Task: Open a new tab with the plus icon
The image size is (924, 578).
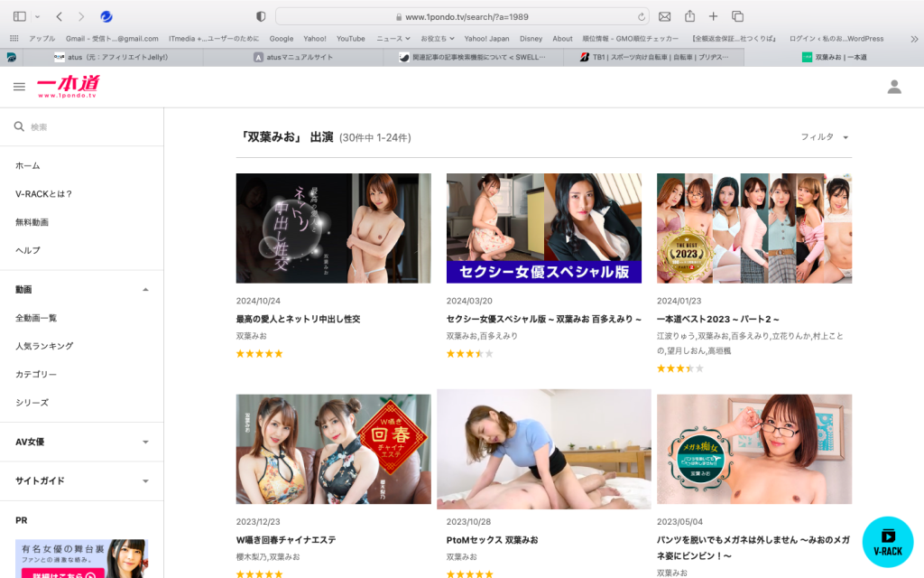Action: [x=713, y=16]
